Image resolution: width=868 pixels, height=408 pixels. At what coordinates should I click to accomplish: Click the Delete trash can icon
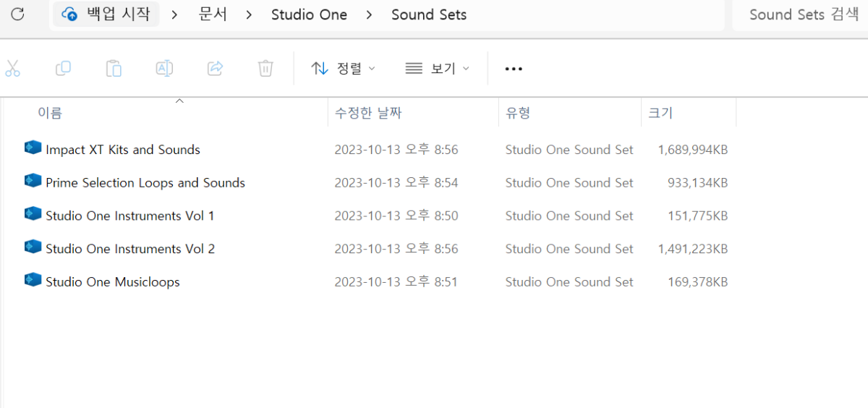pos(265,69)
